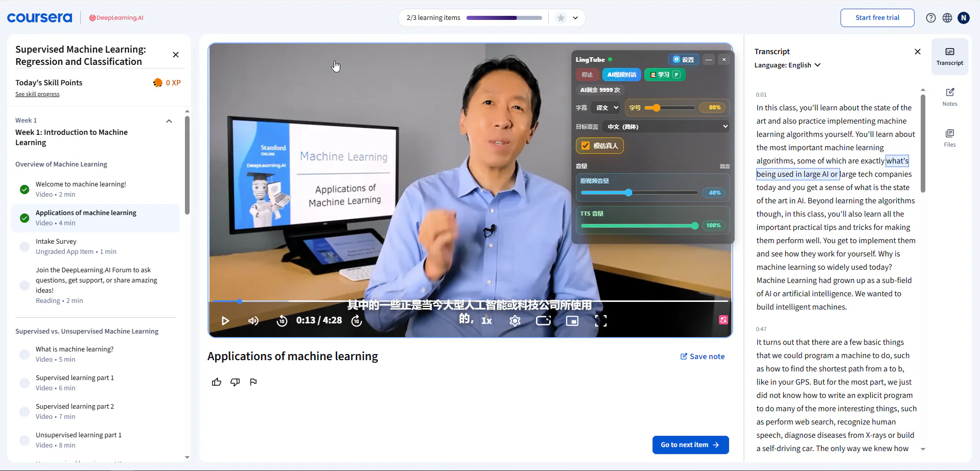Close the LingTube panel

(x=724, y=60)
